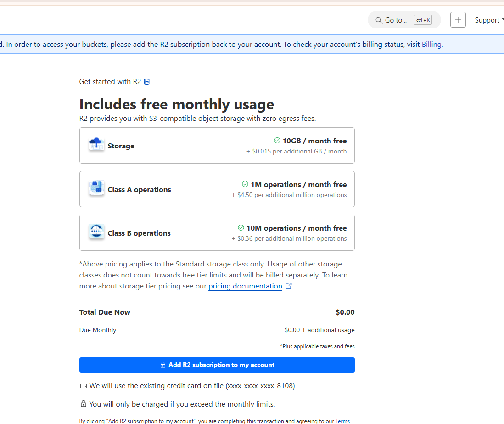Click the external link icon after pricing documentation
This screenshot has height=424, width=504.
pos(288,285)
